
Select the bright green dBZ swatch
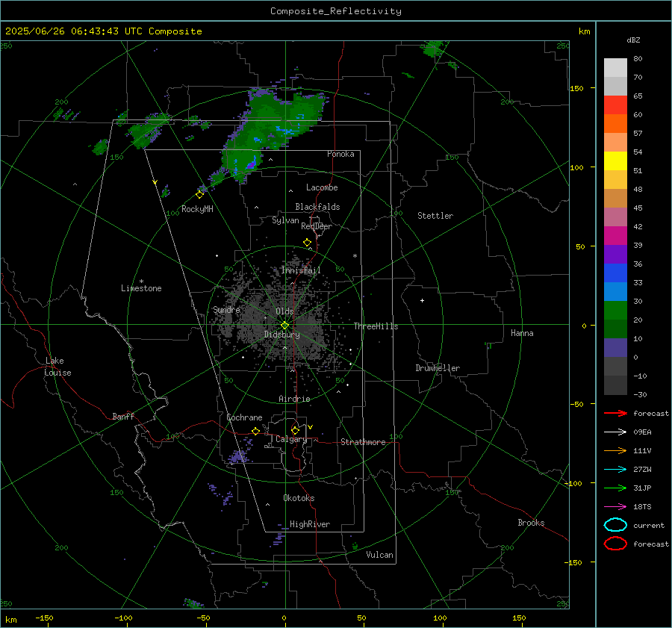tap(615, 311)
